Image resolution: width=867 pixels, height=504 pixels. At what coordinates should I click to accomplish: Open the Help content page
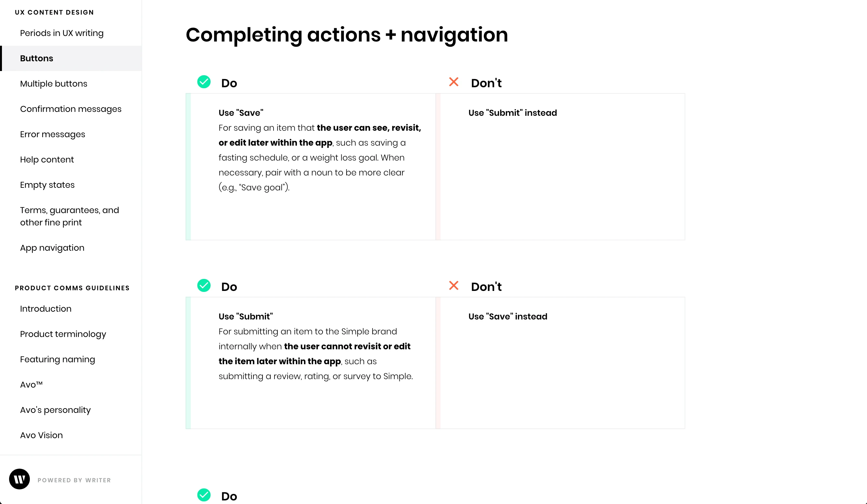(47, 160)
